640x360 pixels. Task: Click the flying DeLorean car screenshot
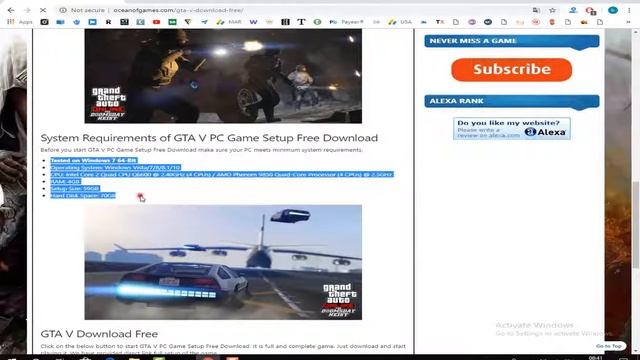pyautogui.click(x=223, y=262)
